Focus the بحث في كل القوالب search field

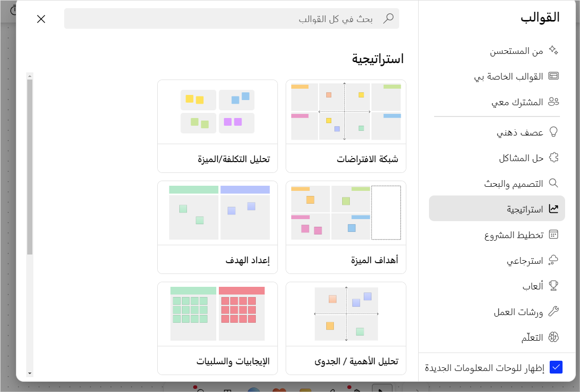click(232, 18)
